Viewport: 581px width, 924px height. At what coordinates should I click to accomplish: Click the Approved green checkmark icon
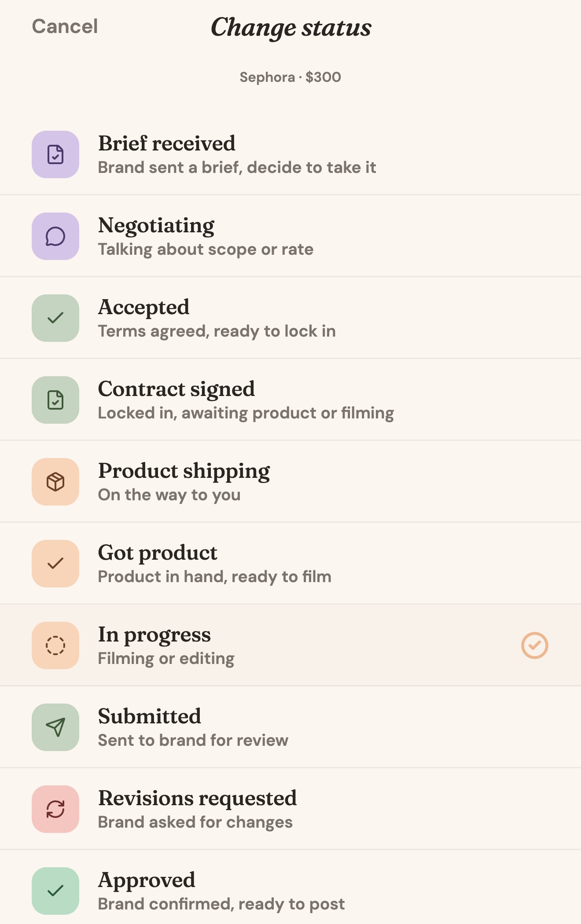55,891
